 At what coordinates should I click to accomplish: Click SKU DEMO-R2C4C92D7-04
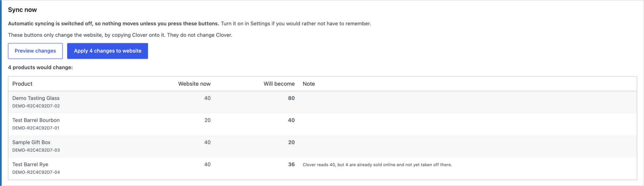pos(36,172)
